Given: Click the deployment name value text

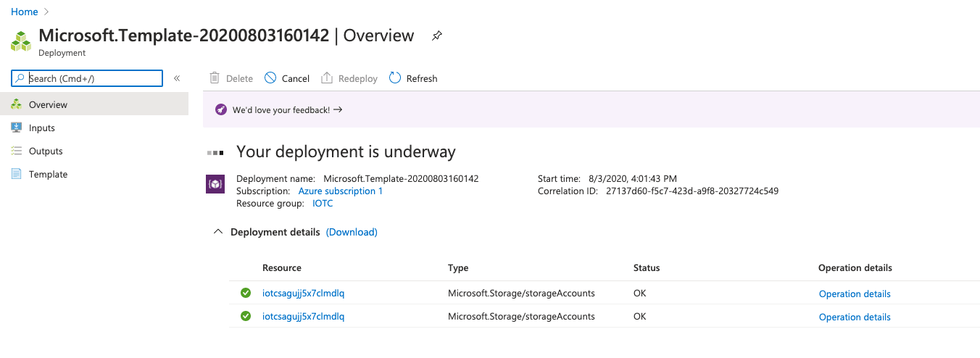Looking at the screenshot, I should [401, 178].
